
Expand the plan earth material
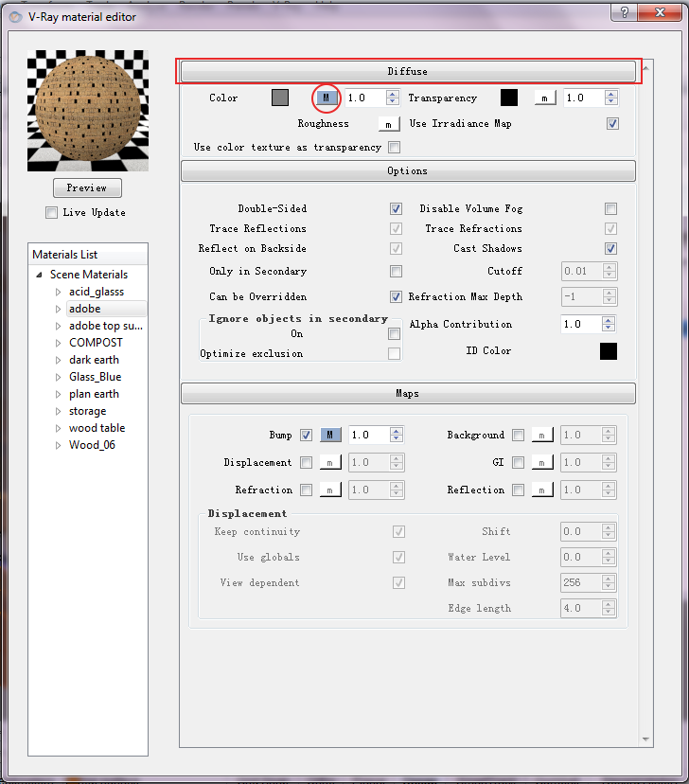pyautogui.click(x=58, y=394)
